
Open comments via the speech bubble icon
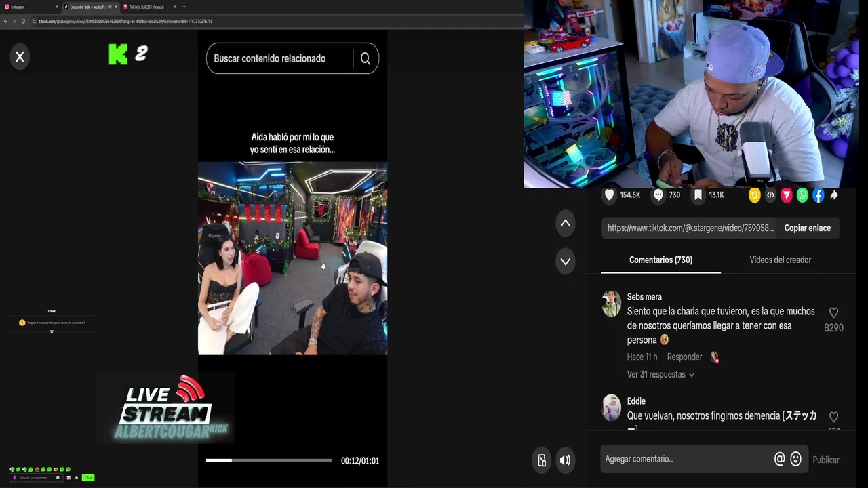pos(658,195)
